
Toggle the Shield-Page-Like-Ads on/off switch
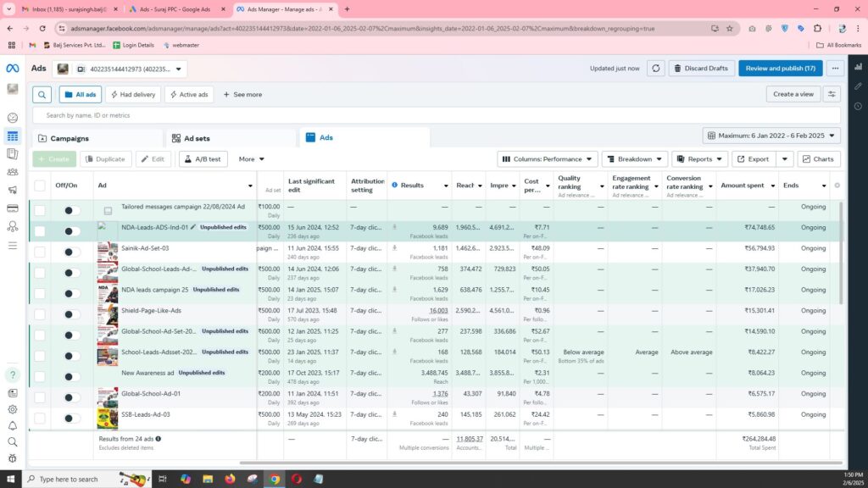coord(71,314)
